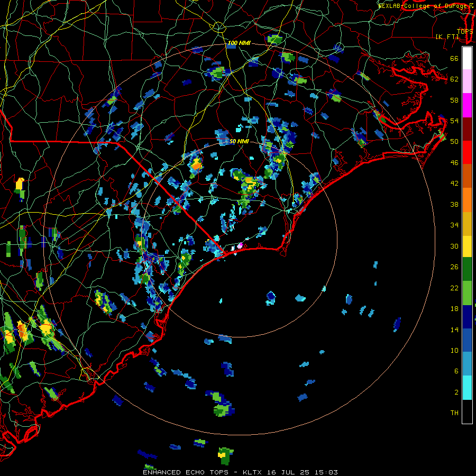Click the magenta legend swatch
Screen dimensions: 476x476
coord(467,105)
